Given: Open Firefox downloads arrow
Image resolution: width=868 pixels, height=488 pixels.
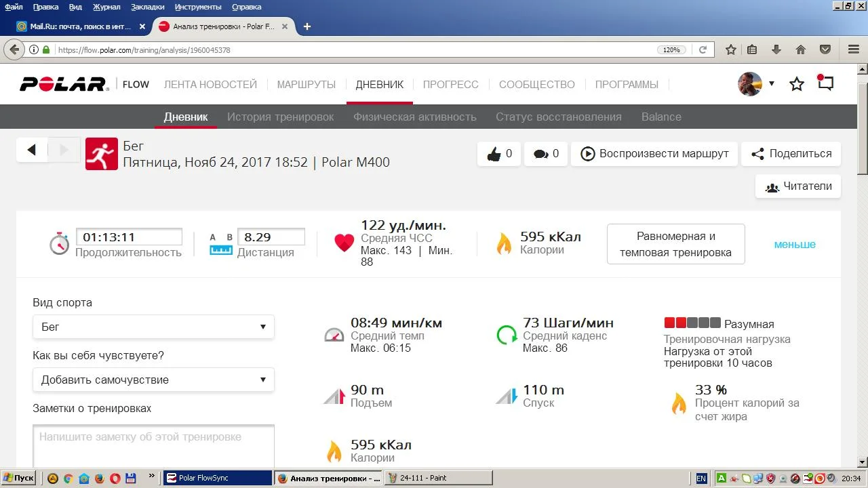Looking at the screenshot, I should (x=777, y=49).
